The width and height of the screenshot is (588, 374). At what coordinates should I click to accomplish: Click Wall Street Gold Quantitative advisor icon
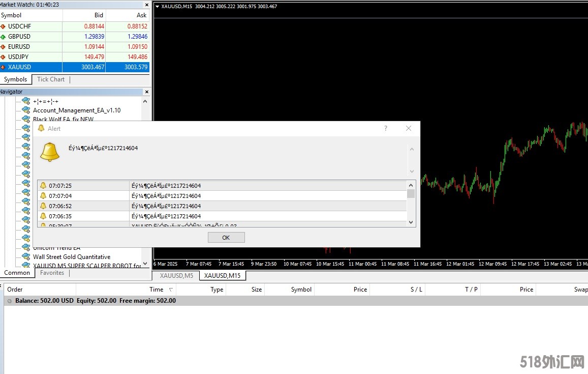coord(26,256)
